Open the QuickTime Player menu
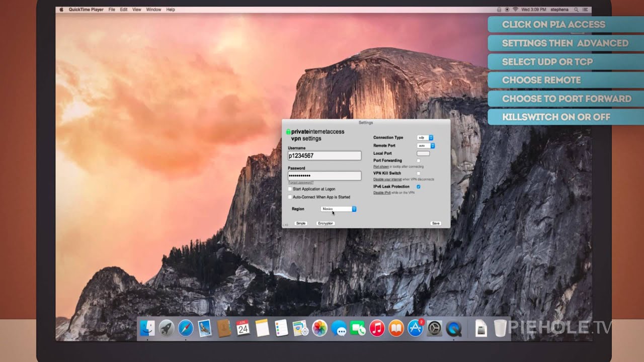The image size is (644, 362). (87, 10)
